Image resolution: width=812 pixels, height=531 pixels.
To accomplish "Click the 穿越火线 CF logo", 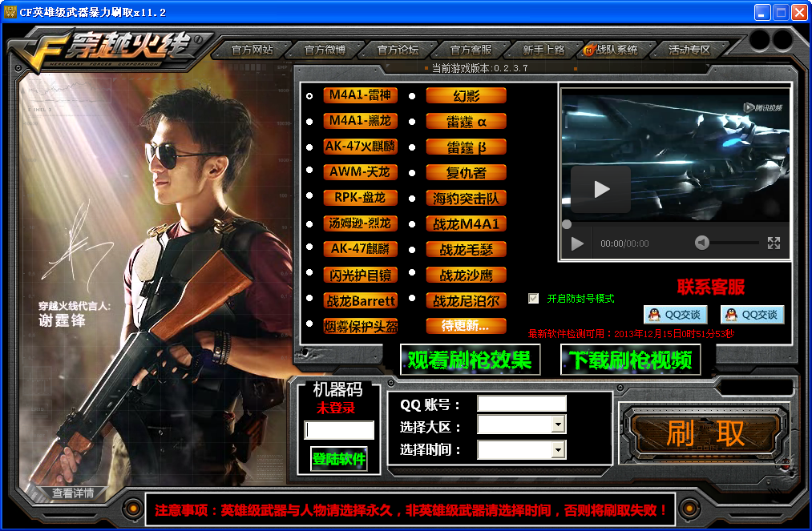I will pos(109,50).
